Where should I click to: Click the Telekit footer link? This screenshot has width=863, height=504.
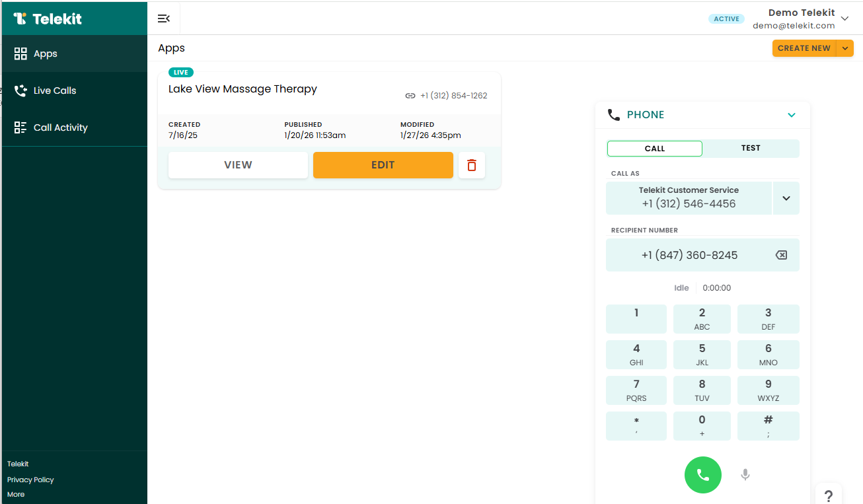pos(18,464)
